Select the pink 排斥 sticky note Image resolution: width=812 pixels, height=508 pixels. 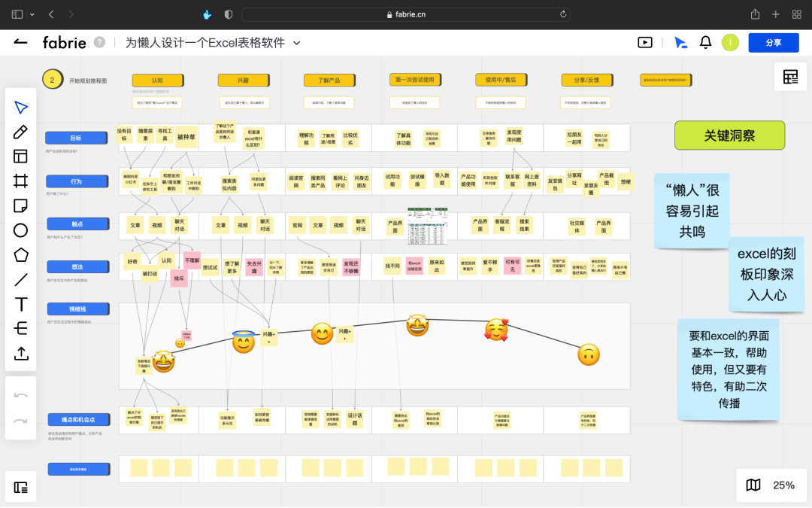[179, 278]
